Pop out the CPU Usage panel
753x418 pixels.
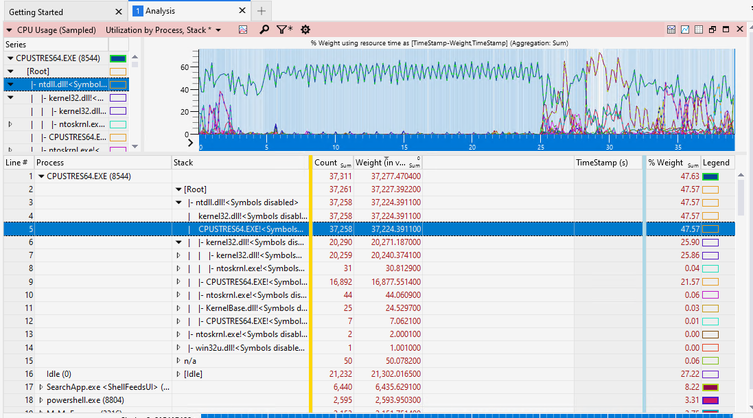tap(713, 30)
